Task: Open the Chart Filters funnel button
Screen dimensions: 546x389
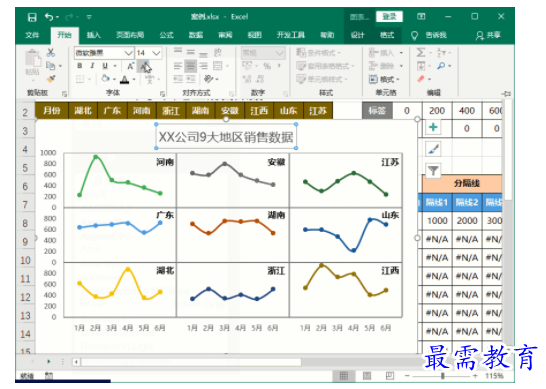Action: [433, 171]
